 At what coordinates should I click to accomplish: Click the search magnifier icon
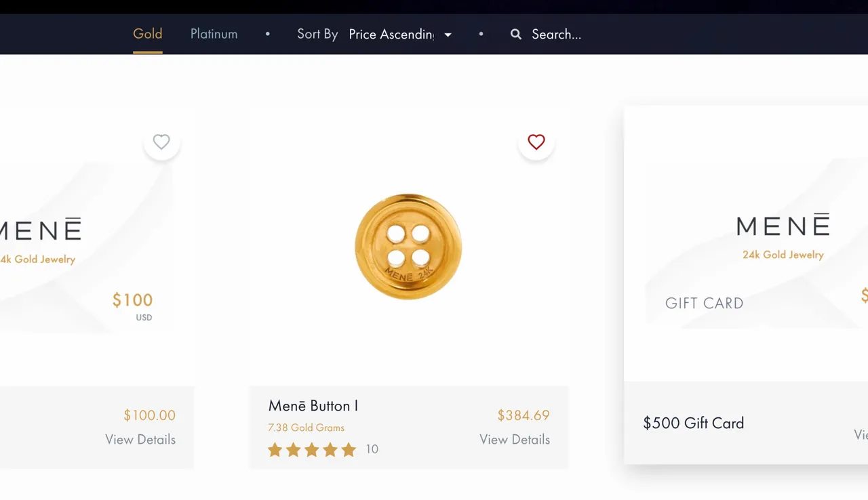click(516, 34)
